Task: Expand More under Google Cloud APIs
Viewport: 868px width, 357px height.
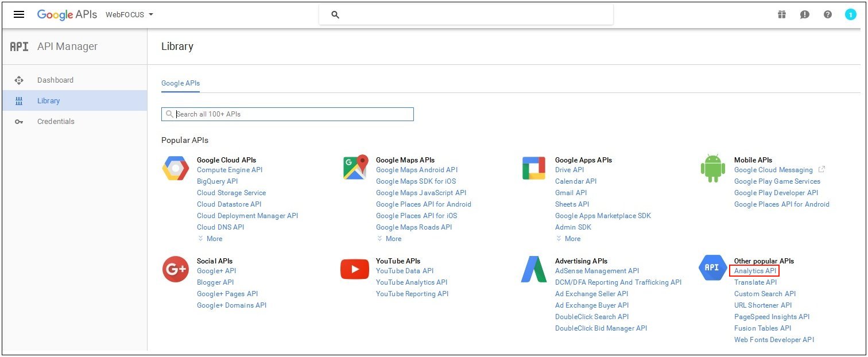Action: (x=210, y=239)
